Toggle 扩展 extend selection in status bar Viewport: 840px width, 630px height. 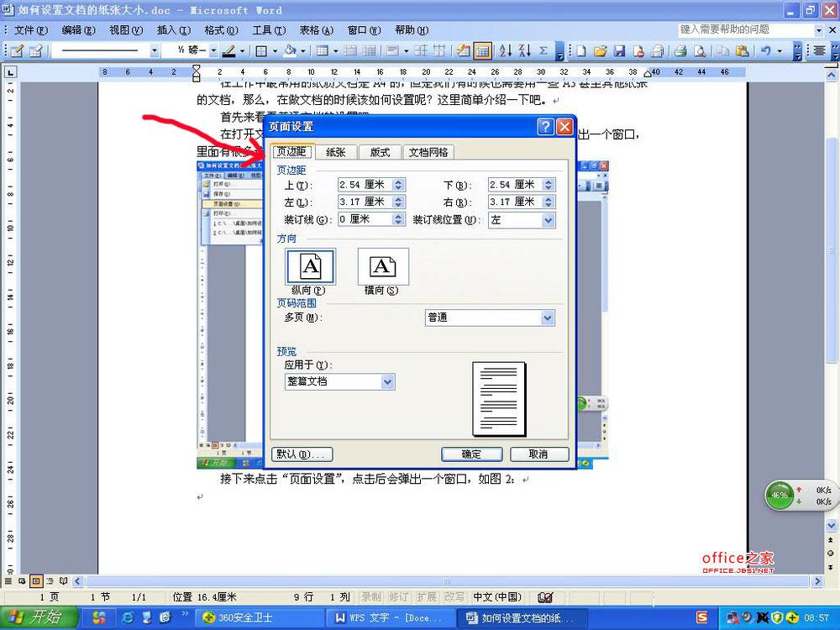[x=427, y=596]
